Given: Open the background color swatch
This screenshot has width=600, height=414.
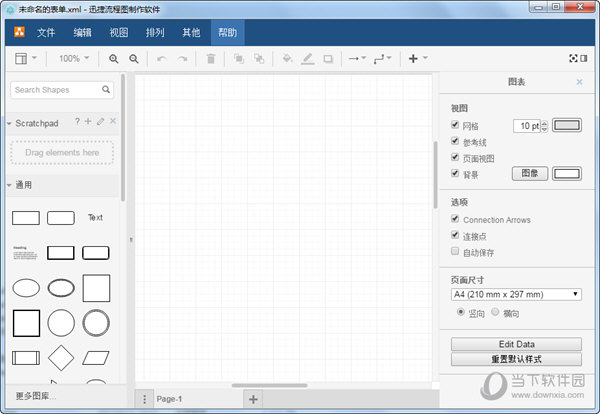Looking at the screenshot, I should coord(567,174).
